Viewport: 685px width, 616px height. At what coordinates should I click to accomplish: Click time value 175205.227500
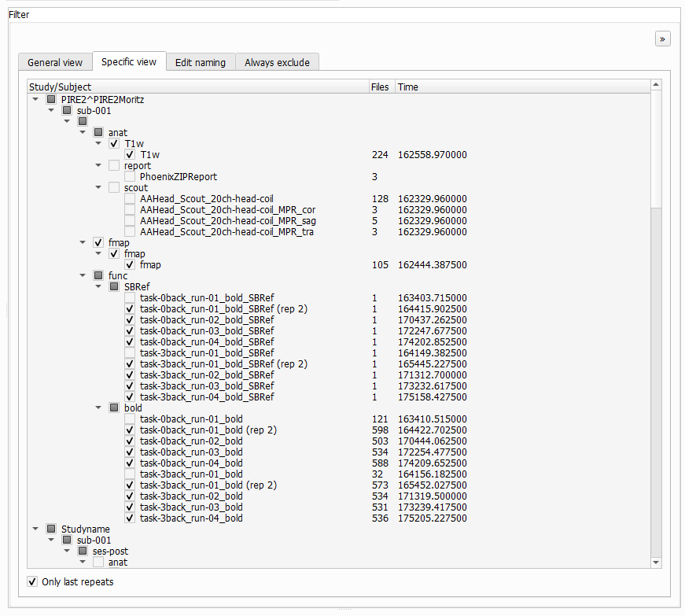pos(432,518)
